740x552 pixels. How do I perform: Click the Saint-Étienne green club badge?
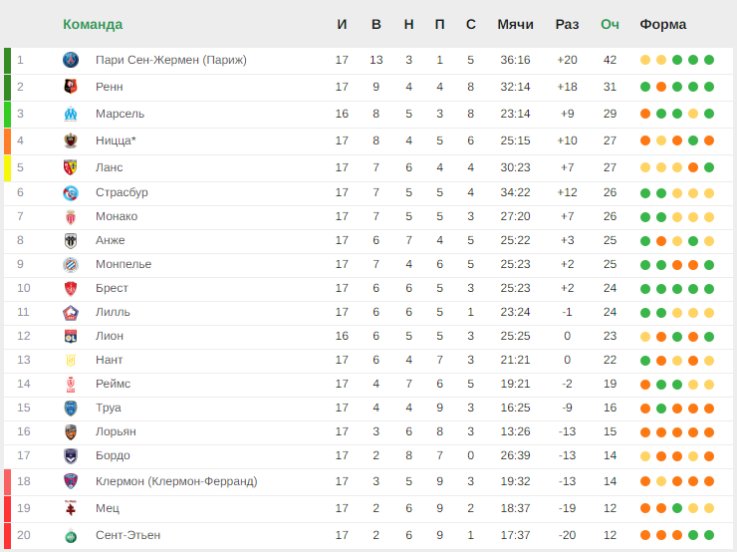[x=71, y=536]
